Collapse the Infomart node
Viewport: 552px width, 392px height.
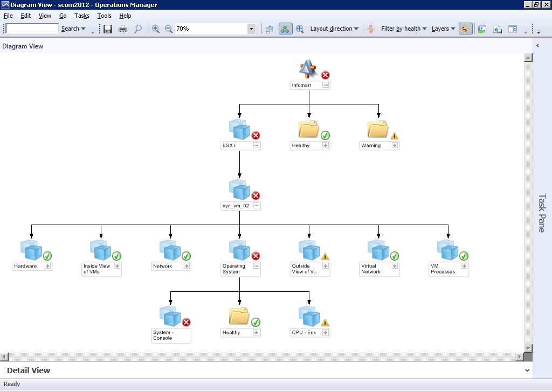tap(326, 85)
